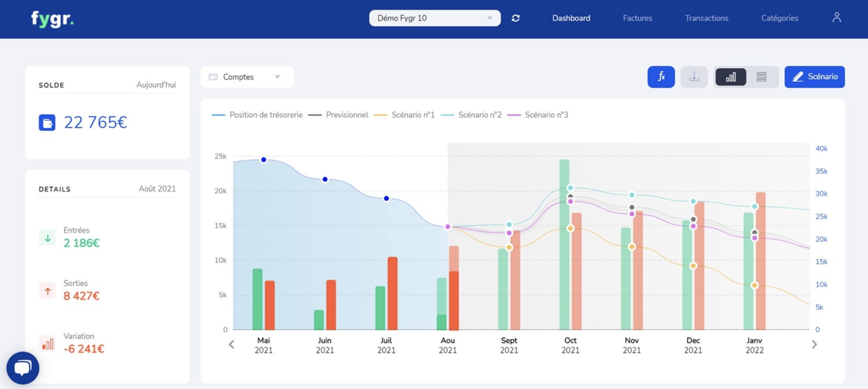This screenshot has width=868, height=389.
Task: Navigate to Transactions page
Action: [706, 18]
